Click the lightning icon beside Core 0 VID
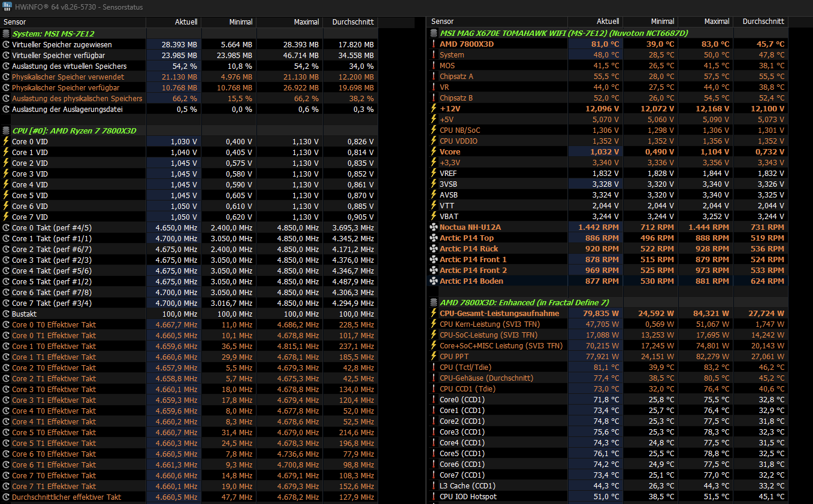 6,142
